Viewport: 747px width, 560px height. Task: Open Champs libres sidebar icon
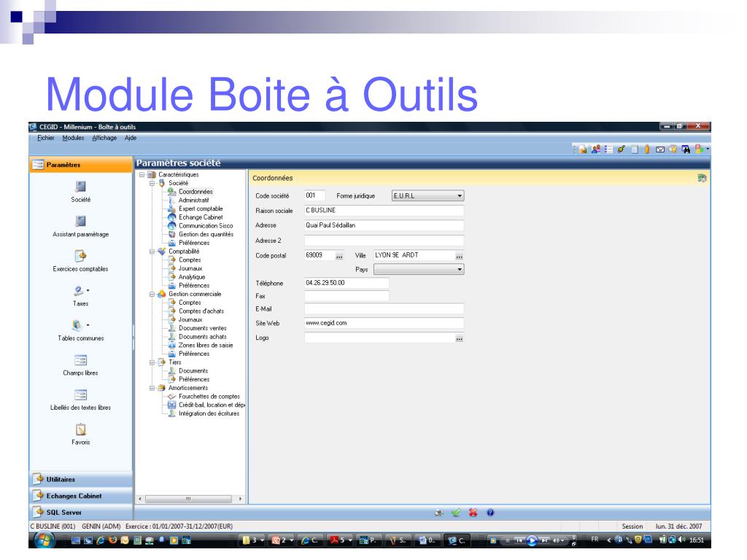pos(80,360)
